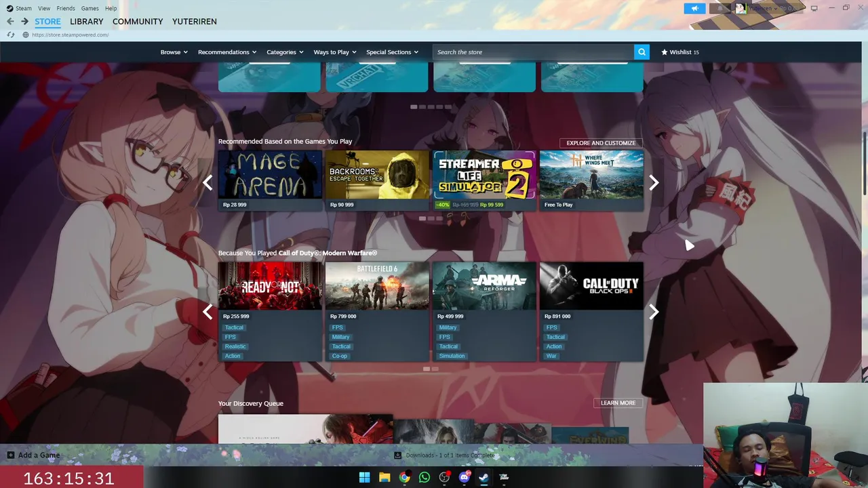
Task: Open the Backrooms Escape Together card
Action: coord(377,180)
